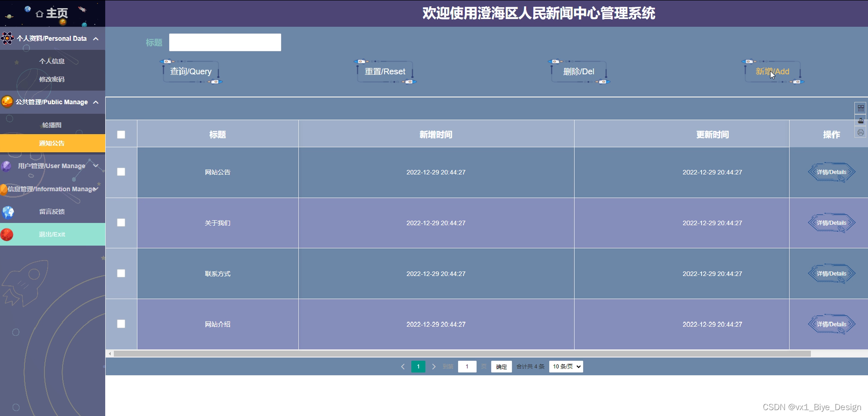Image resolution: width=868 pixels, height=416 pixels.
Task: Click the 更新时间 column header
Action: click(x=712, y=135)
